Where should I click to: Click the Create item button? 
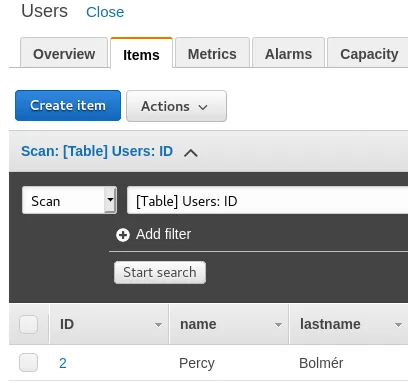[x=68, y=105]
